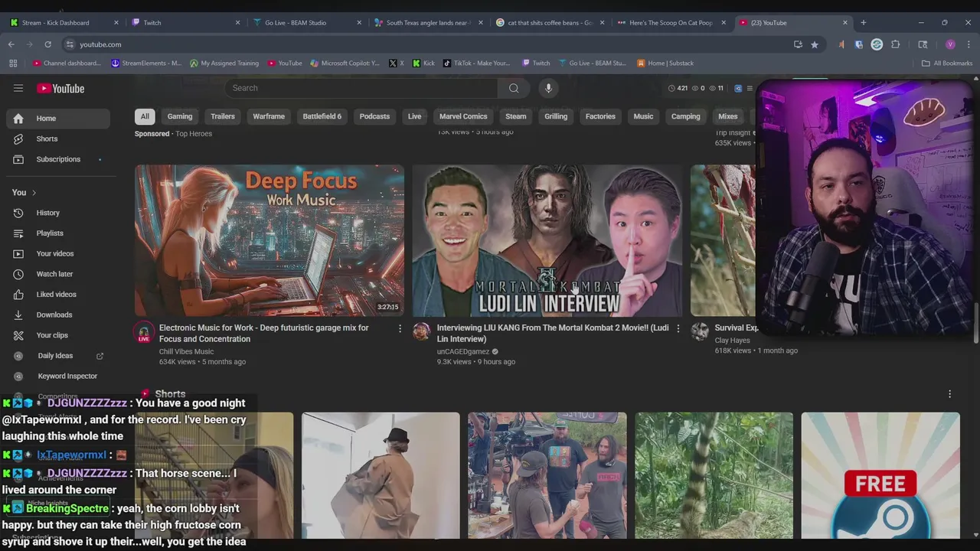Open History in the sidebar
This screenshot has height=551, width=980.
[58, 213]
